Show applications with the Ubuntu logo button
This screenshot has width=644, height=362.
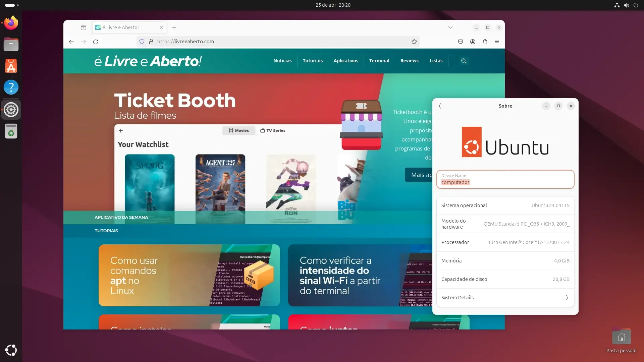click(x=11, y=350)
